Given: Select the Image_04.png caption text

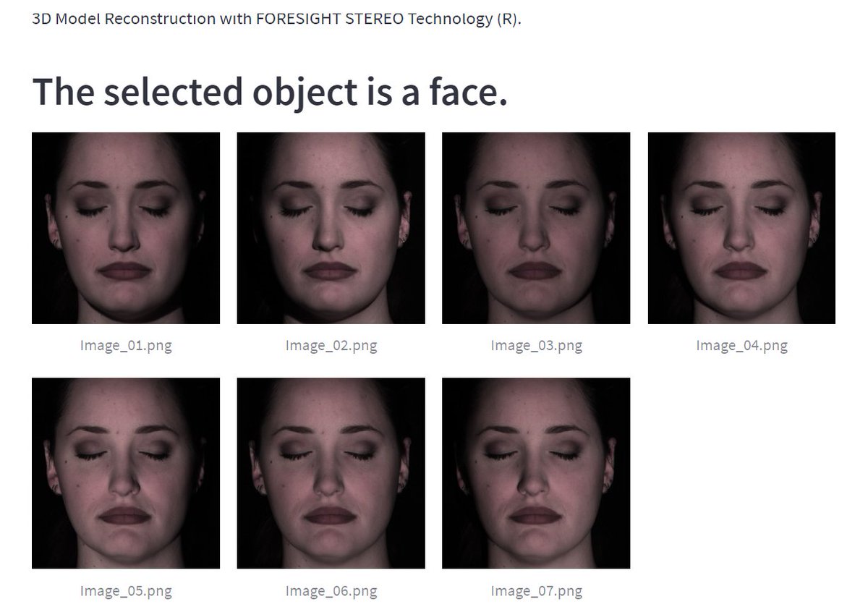Looking at the screenshot, I should (x=741, y=346).
